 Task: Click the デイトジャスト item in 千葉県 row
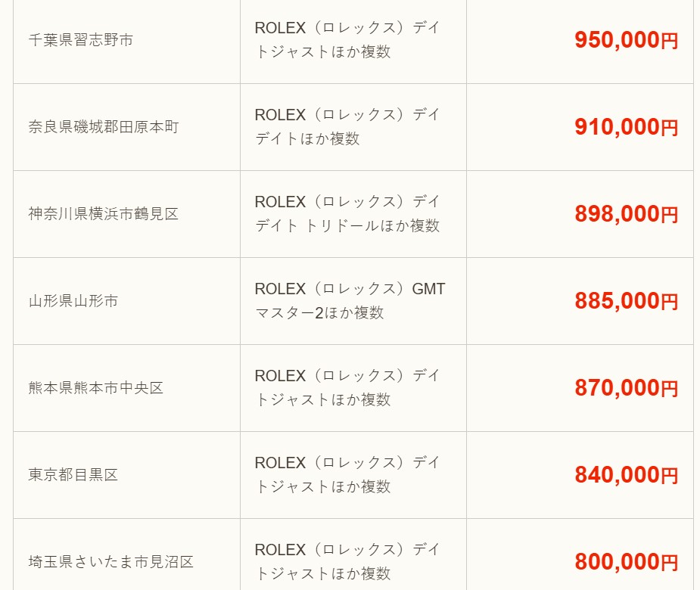pyautogui.click(x=347, y=40)
